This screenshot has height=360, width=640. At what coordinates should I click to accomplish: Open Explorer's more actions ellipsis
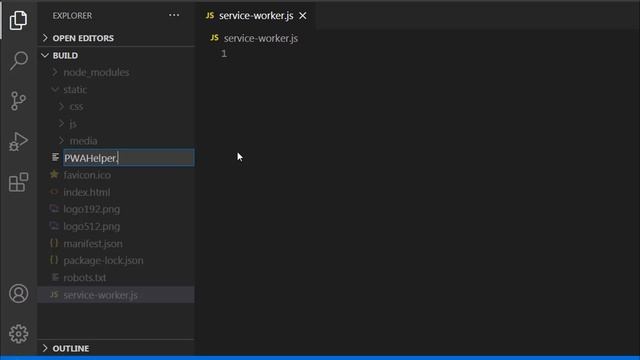pyautogui.click(x=174, y=15)
